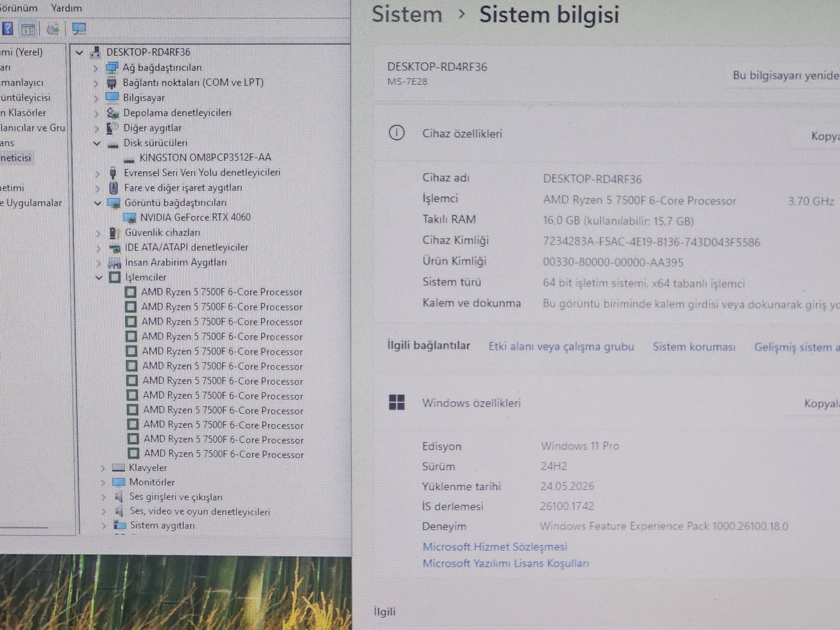
Task: Click the İşlemci speed 3.70 GHz text
Action: 811,201
